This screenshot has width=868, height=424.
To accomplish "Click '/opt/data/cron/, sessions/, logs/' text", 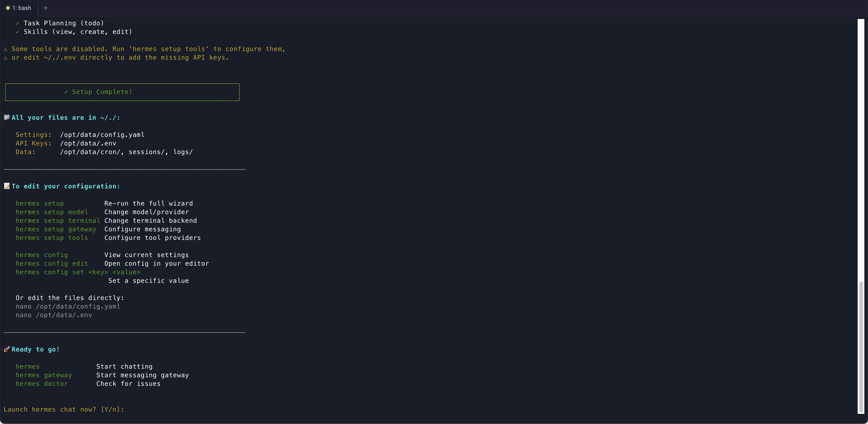I will (126, 152).
